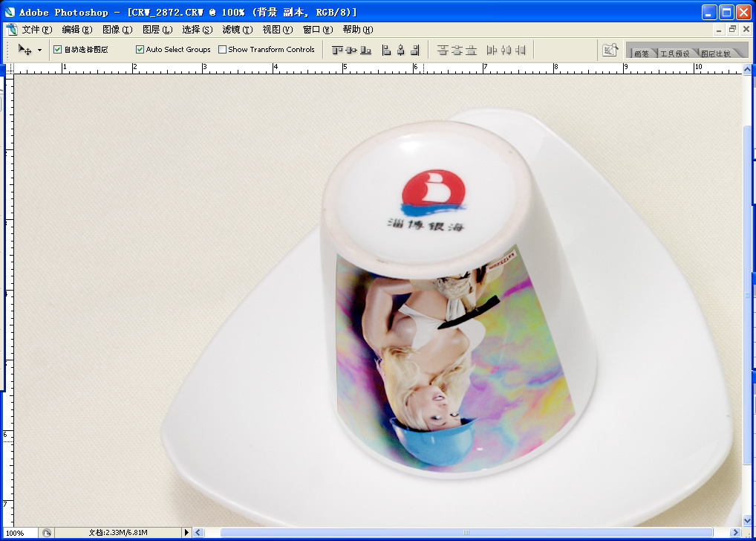Open the 选择(S) menu
This screenshot has height=541, width=756.
coord(198,30)
